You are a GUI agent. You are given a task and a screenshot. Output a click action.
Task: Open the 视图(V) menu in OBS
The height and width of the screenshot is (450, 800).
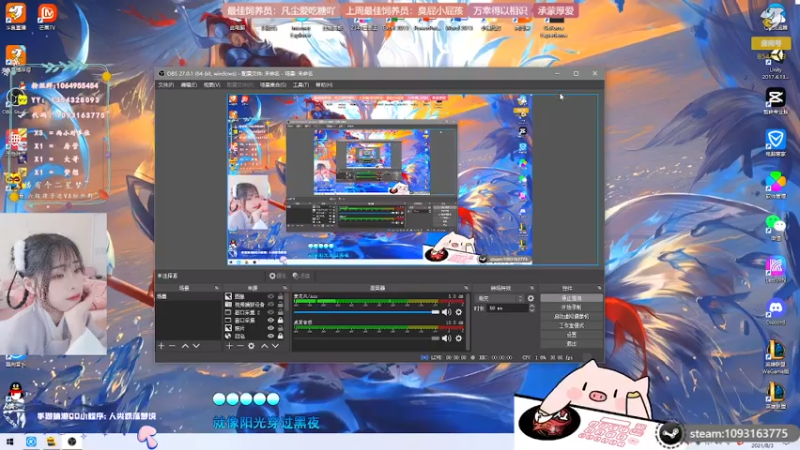pyautogui.click(x=212, y=85)
